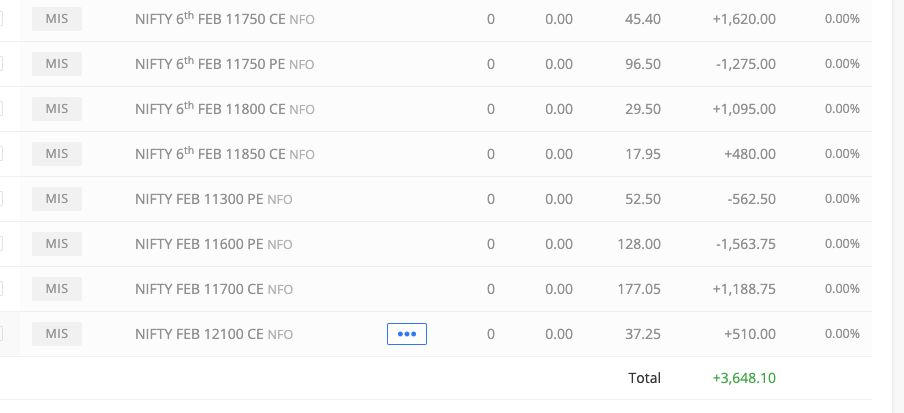The height and width of the screenshot is (413, 904).
Task: Tick the checkbox for NIFTY FEB 11600 PE
Action: [0, 244]
